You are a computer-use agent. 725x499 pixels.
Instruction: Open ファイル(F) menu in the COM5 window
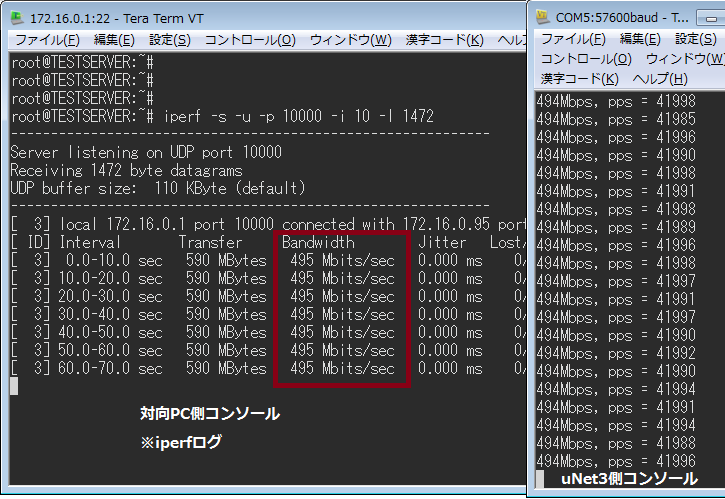click(x=573, y=39)
